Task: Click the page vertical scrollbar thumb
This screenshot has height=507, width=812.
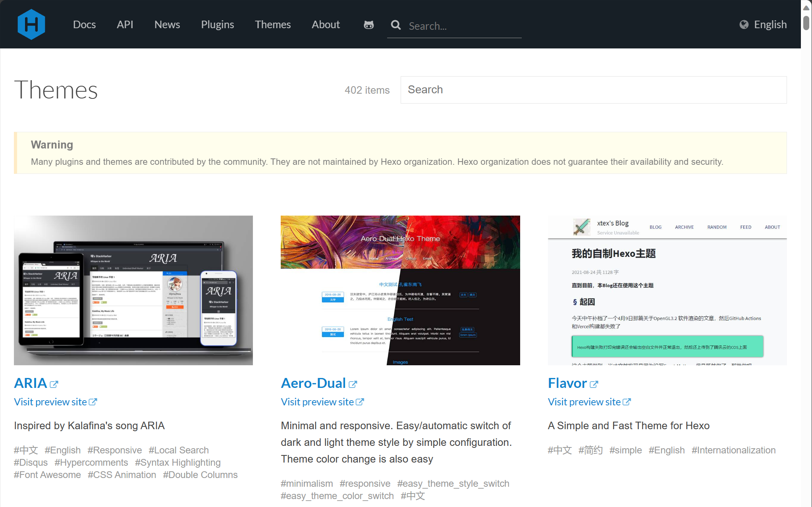Action: [806, 22]
